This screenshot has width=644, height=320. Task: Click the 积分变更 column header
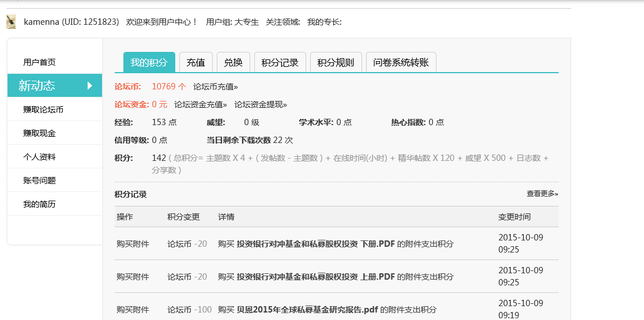pyautogui.click(x=183, y=217)
